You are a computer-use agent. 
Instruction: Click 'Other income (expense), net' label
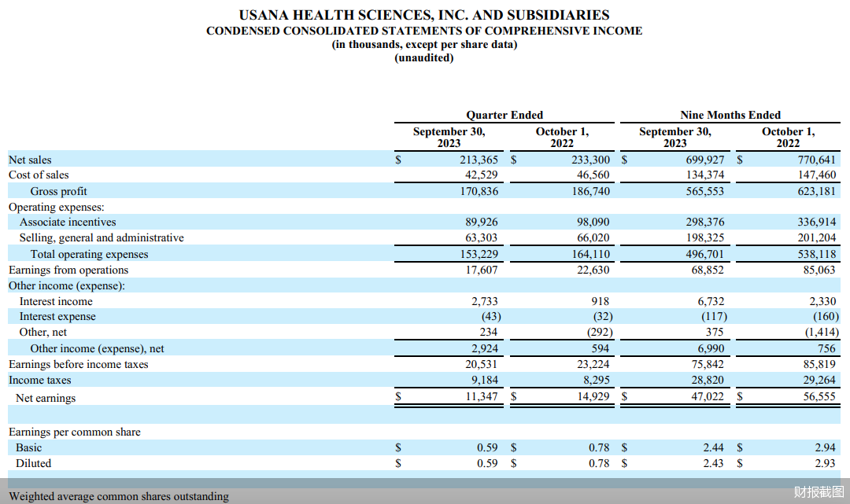[x=97, y=348]
